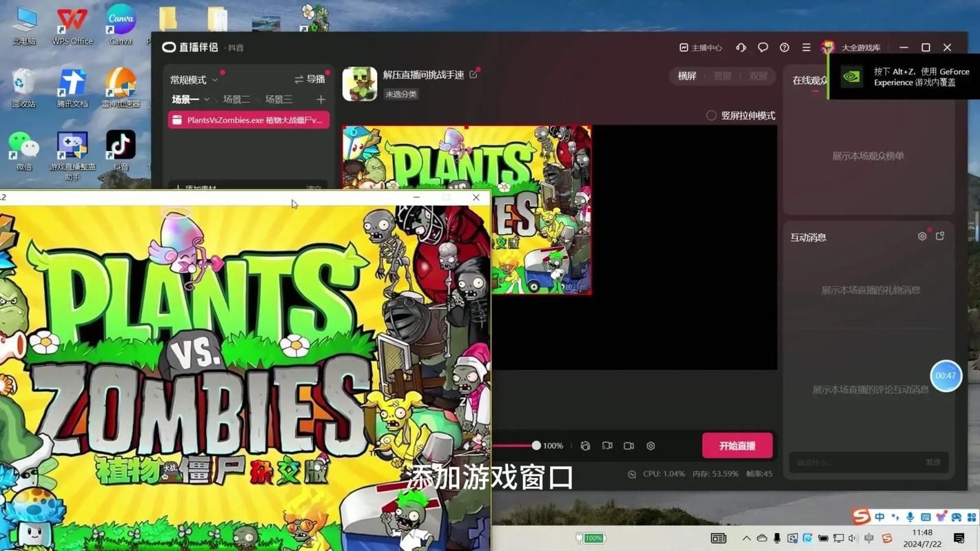
Task: Click the 发送 send button
Action: [933, 462]
